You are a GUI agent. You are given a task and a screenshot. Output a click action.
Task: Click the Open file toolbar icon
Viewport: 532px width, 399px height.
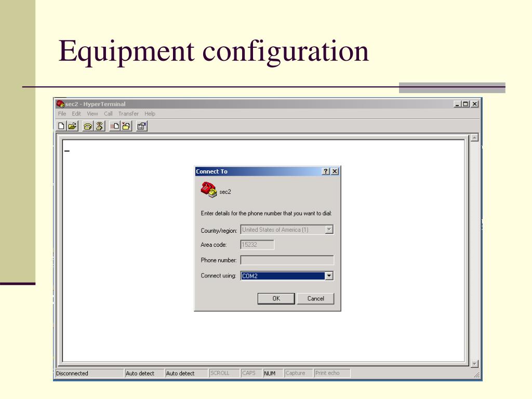tap(72, 126)
